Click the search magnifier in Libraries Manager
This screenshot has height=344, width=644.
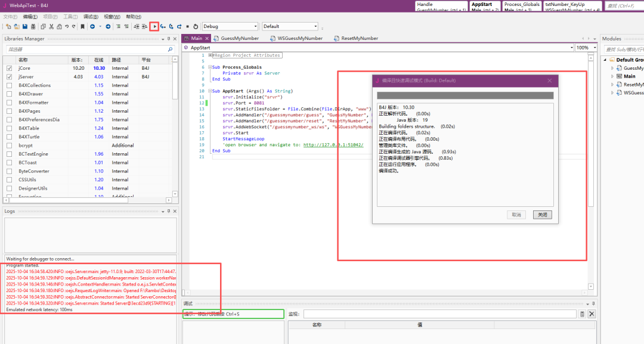coord(170,49)
